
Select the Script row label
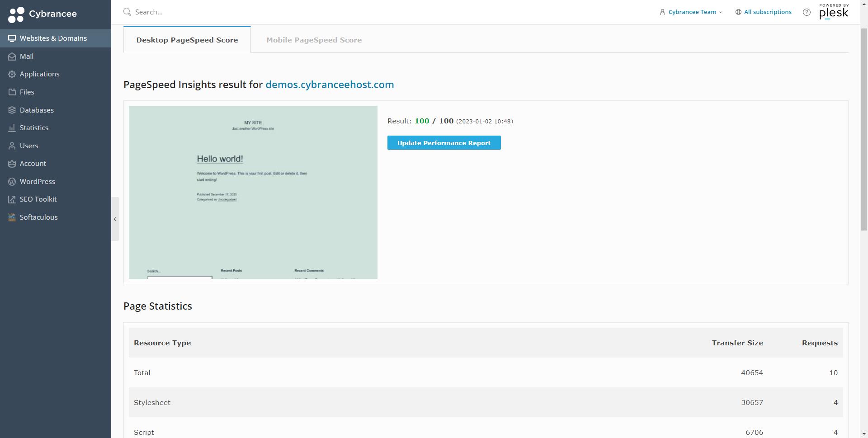pos(144,433)
